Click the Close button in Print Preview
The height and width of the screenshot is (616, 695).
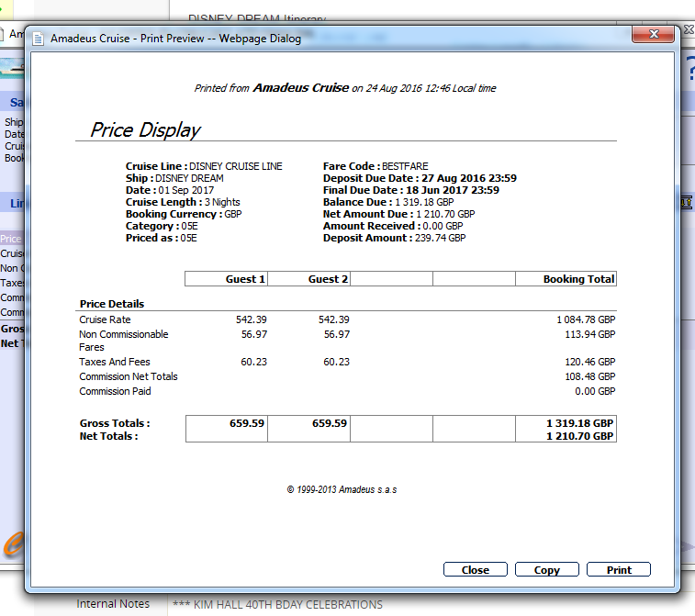click(476, 569)
